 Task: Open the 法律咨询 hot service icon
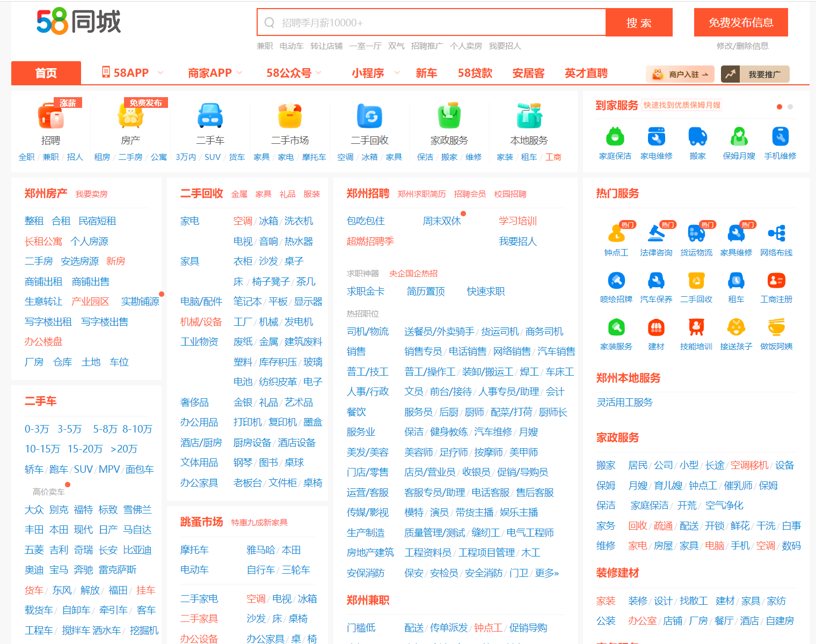click(x=656, y=234)
